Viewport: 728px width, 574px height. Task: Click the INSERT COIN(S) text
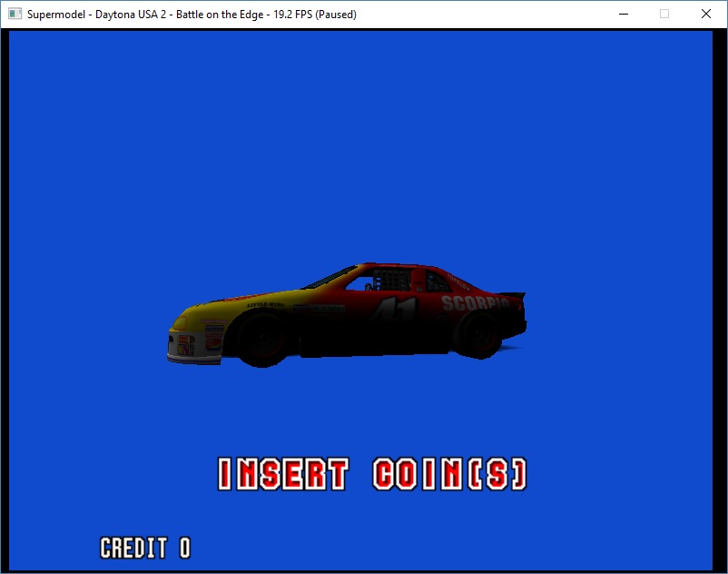pyautogui.click(x=372, y=474)
